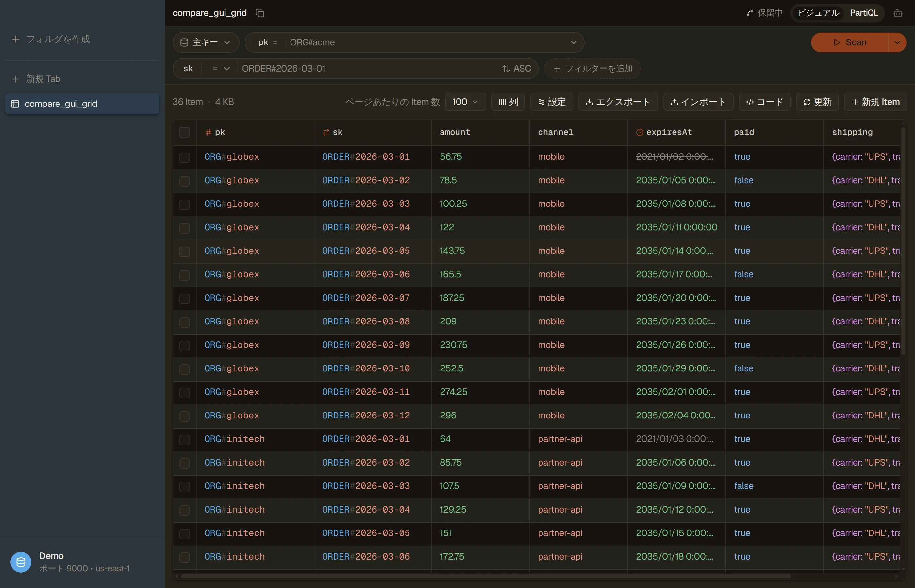Open the 主キー index dropdown

click(206, 42)
